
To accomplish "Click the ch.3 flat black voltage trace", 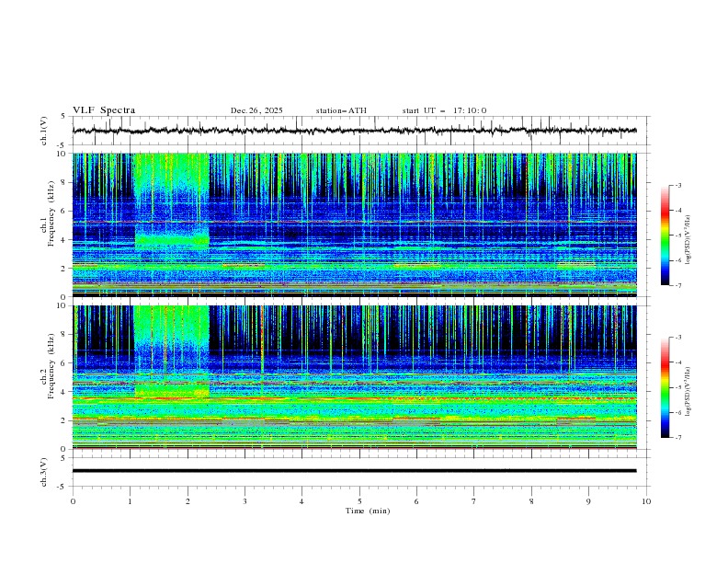I will tap(354, 471).
